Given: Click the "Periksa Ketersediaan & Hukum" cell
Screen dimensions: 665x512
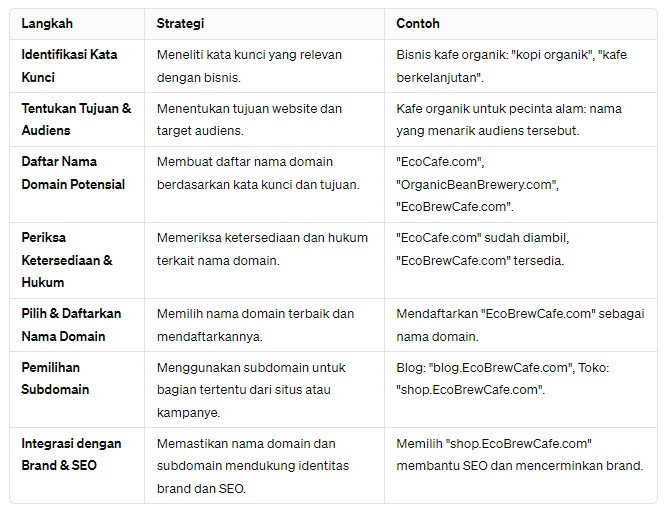Looking at the screenshot, I should (x=66, y=260).
